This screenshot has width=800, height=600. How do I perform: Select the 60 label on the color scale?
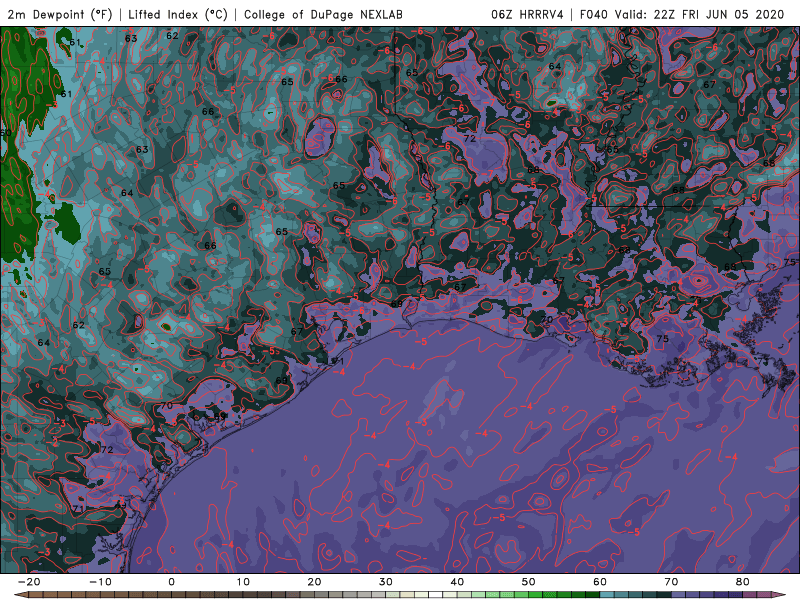[x=600, y=582]
